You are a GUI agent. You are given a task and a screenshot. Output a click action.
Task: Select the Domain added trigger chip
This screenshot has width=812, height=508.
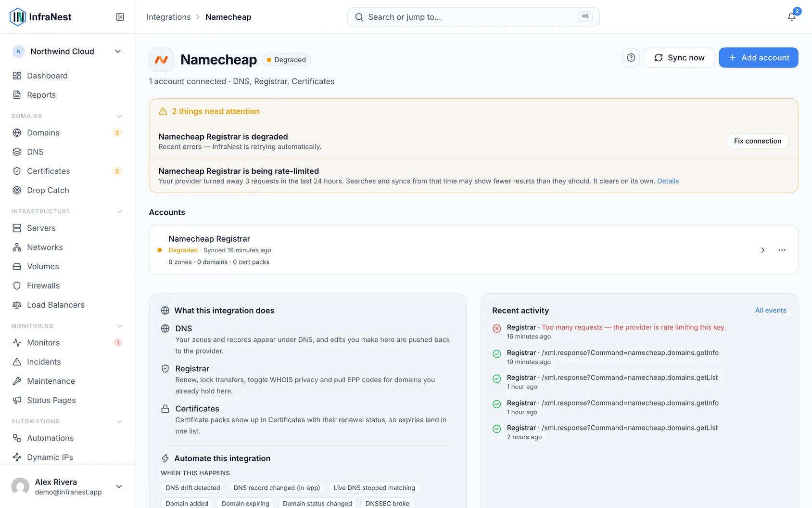187,503
